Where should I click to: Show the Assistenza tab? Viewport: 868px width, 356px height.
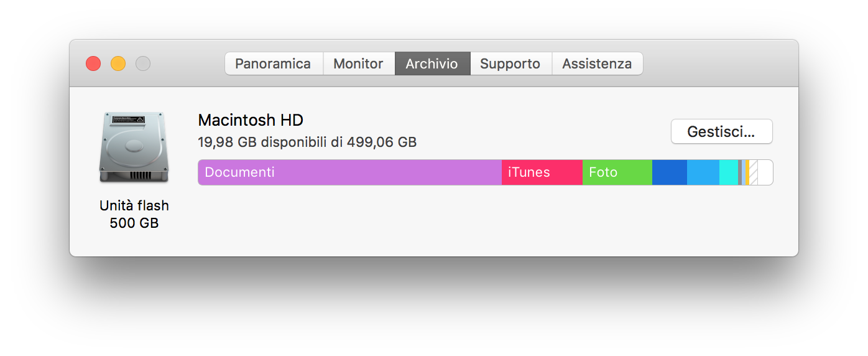[x=597, y=63]
